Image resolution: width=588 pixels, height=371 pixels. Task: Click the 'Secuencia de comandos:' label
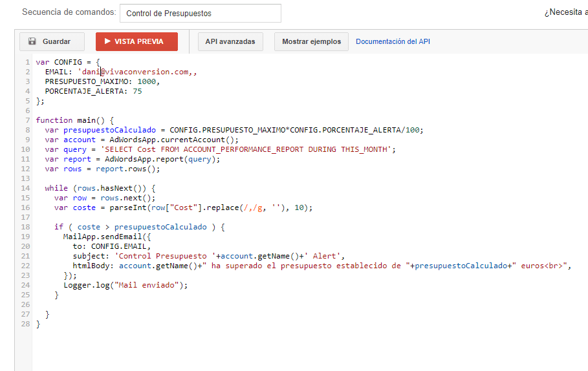point(69,12)
